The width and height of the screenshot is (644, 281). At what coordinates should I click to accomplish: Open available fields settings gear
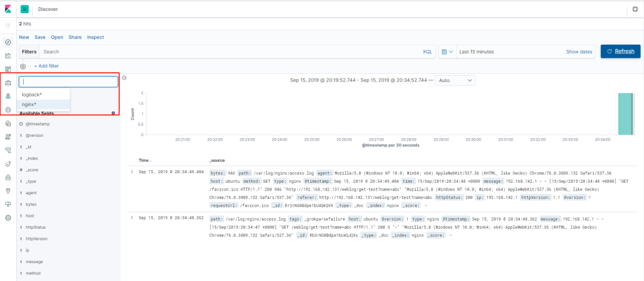113,113
